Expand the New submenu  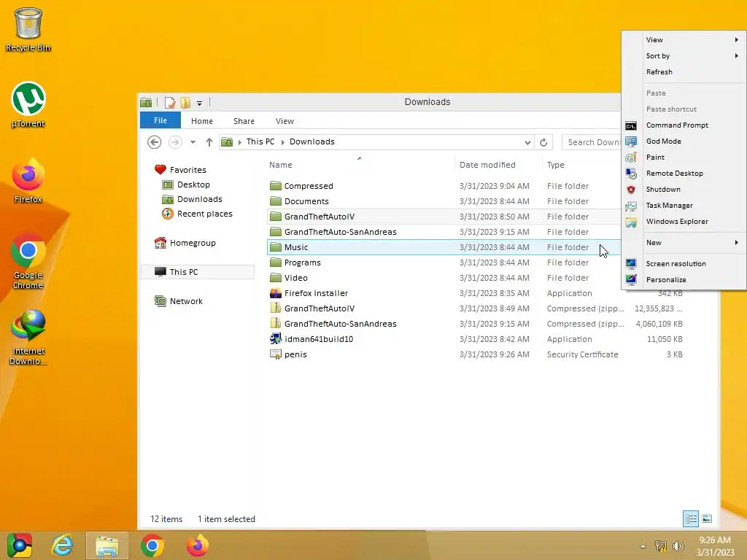pos(684,242)
